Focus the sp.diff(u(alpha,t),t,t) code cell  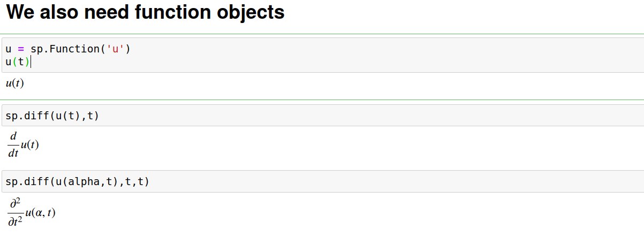[323, 181]
